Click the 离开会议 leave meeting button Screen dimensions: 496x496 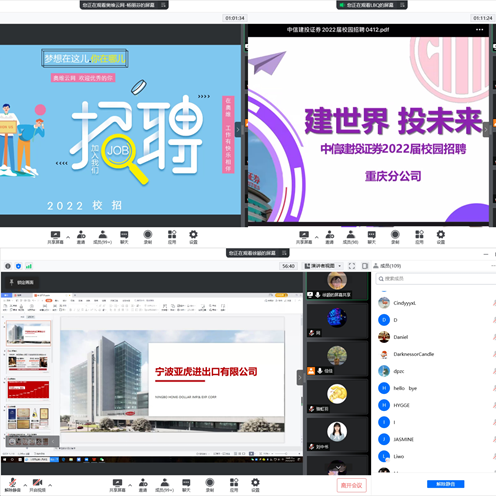(x=351, y=485)
